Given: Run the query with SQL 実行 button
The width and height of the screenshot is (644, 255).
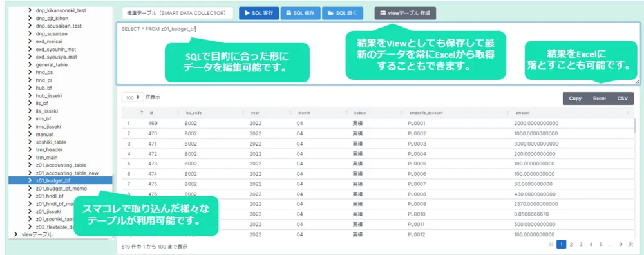Looking at the screenshot, I should tap(259, 13).
